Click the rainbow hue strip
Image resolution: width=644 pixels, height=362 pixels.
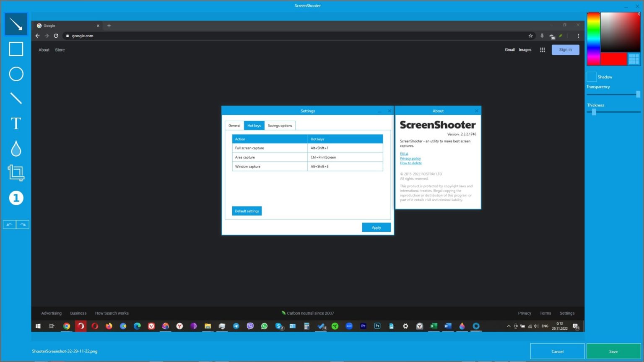[x=593, y=39]
